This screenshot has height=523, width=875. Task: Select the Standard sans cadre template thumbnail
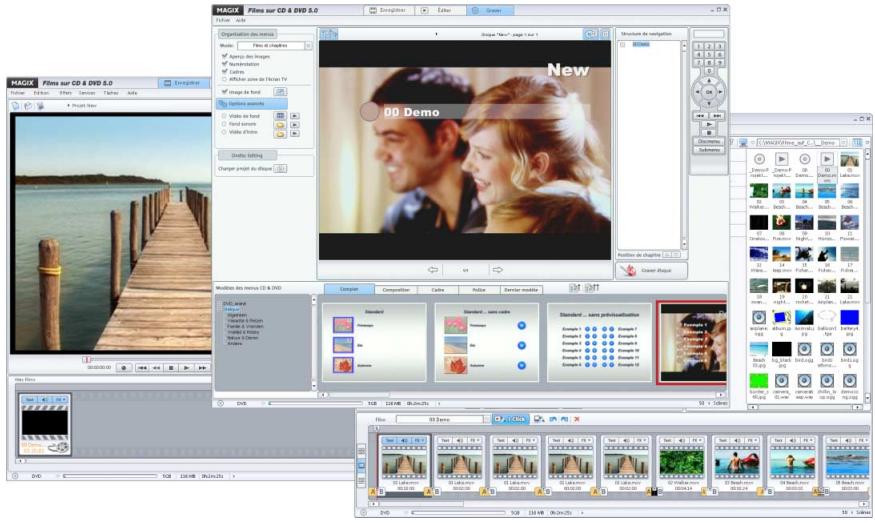(487, 342)
